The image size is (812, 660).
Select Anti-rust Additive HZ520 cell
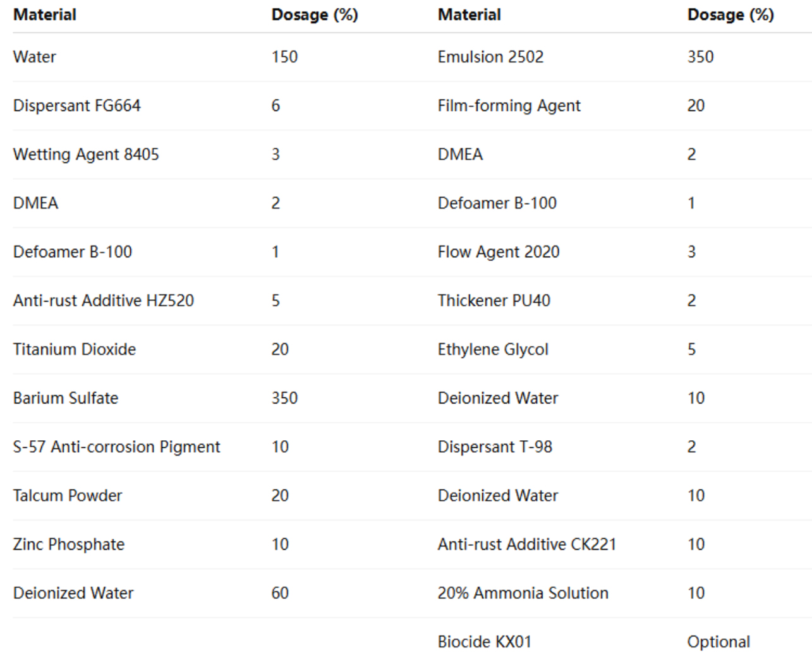coord(104,301)
